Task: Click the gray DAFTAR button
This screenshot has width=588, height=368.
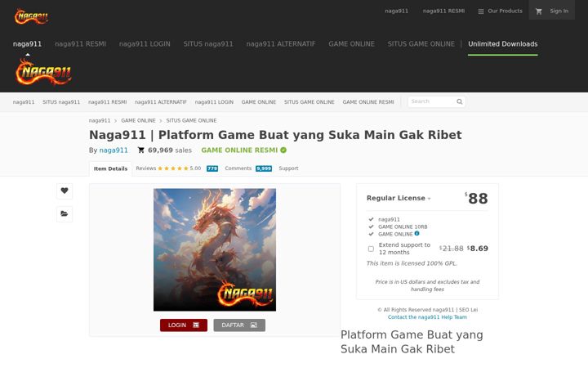Action: point(239,325)
